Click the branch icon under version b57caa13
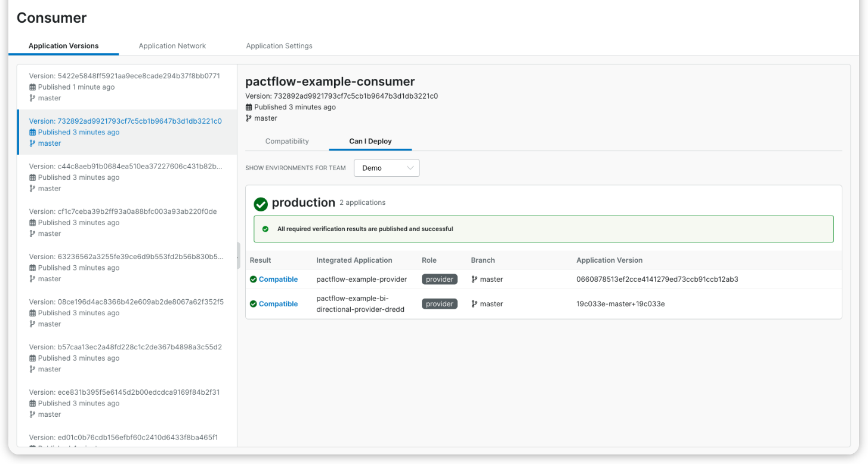This screenshot has height=464, width=868. click(32, 369)
